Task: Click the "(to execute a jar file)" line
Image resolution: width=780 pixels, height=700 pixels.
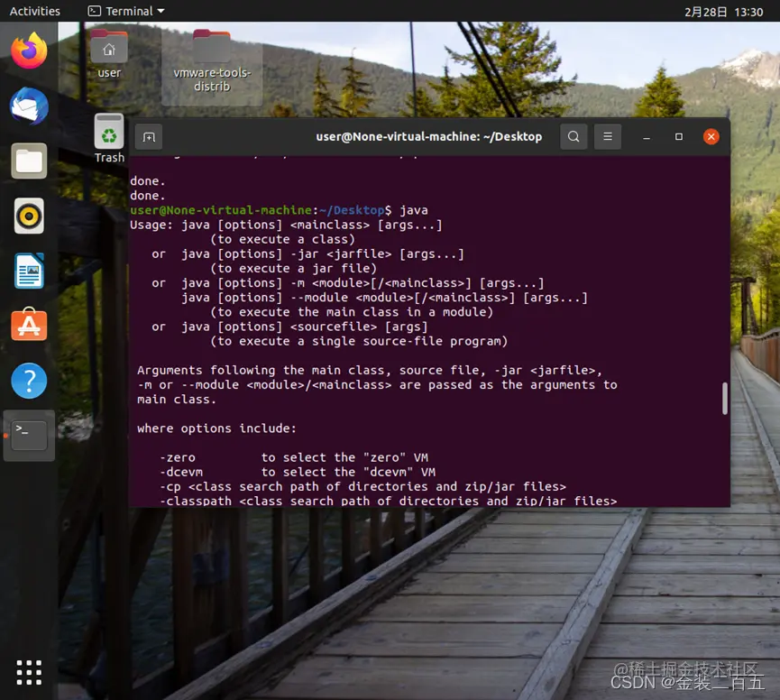Action: click(293, 268)
